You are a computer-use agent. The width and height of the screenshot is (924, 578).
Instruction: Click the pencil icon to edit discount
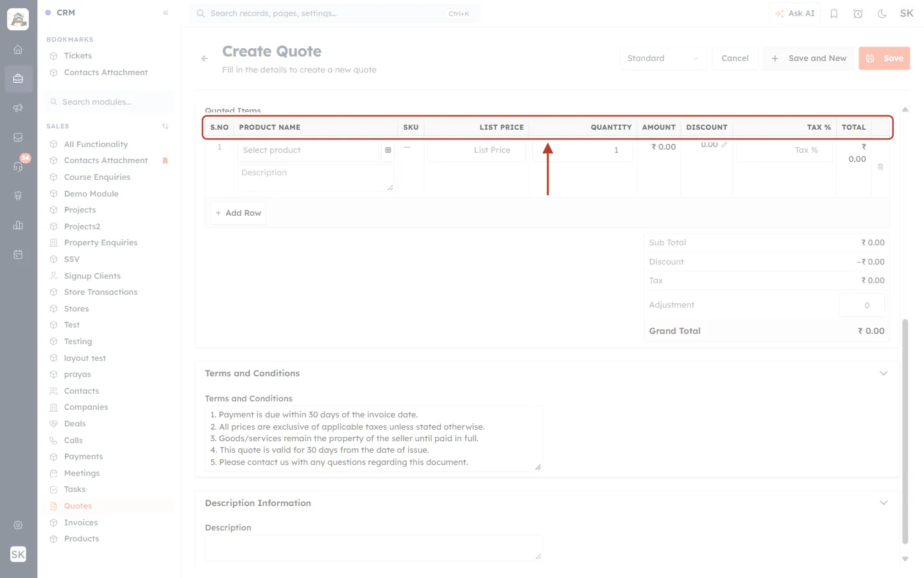point(724,144)
